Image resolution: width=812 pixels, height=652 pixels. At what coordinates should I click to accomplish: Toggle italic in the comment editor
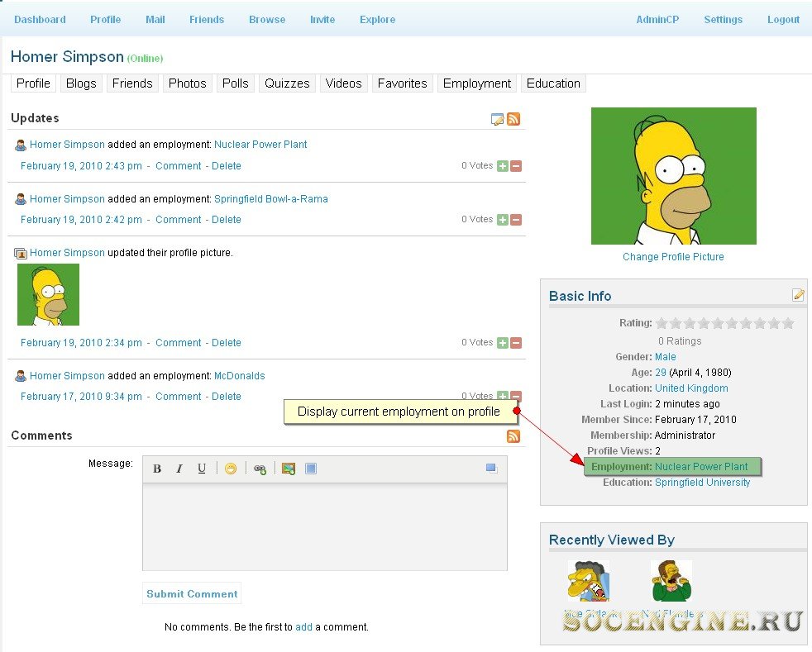179,469
